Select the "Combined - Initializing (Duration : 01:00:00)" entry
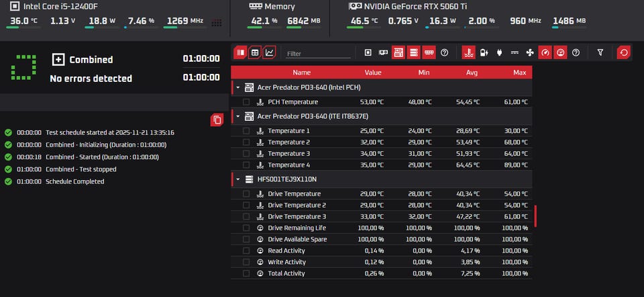The height and width of the screenshot is (297, 644). point(106,144)
